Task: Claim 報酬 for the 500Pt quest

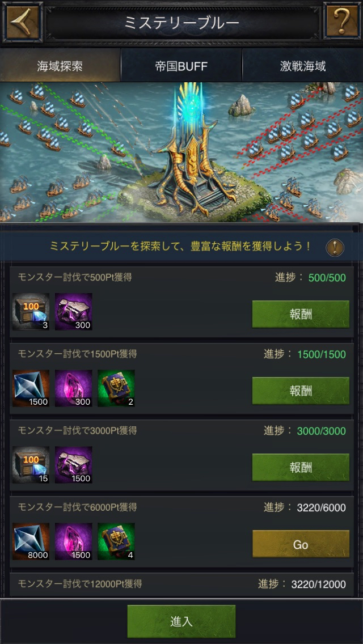Action: coord(301,314)
